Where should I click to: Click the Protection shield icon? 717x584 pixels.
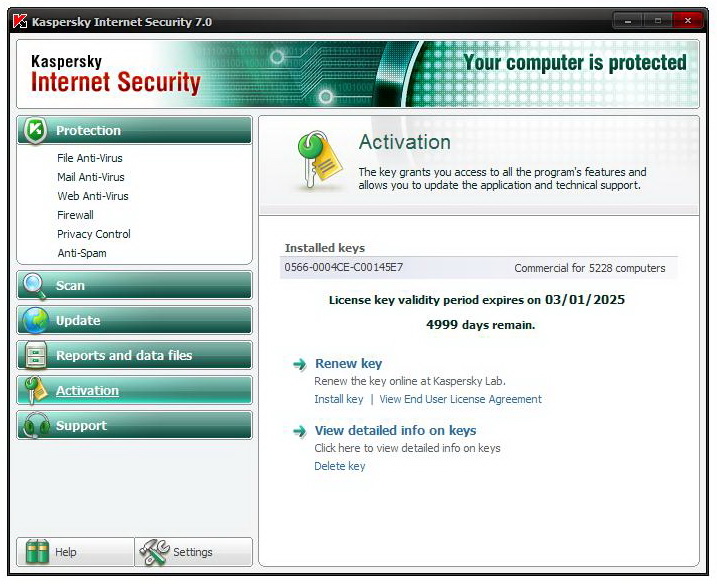[x=36, y=130]
